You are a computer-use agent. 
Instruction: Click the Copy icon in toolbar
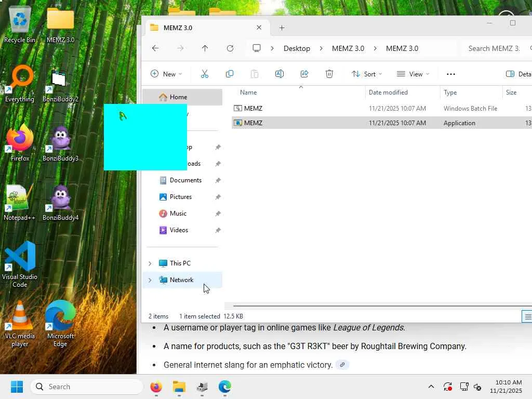pyautogui.click(x=230, y=74)
